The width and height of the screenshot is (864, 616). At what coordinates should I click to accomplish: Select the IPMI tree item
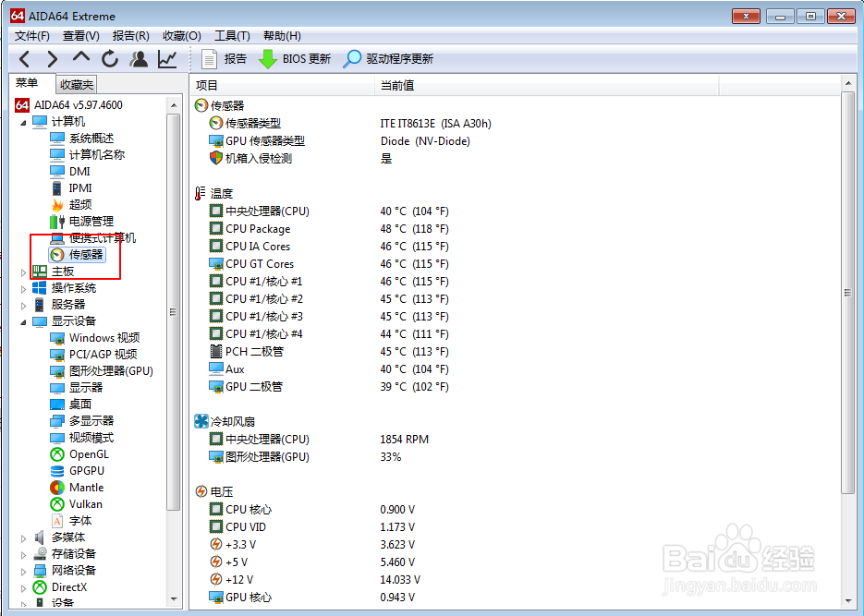pyautogui.click(x=71, y=188)
